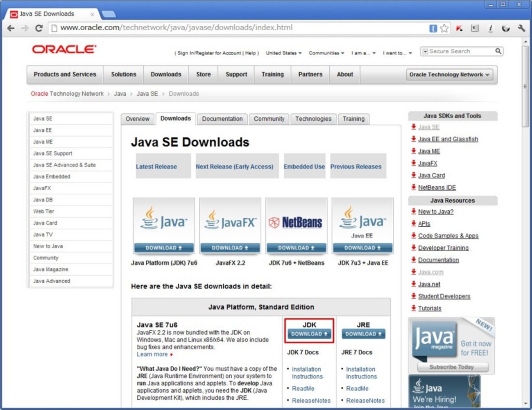Click the blue translate icon in address bar
The width and height of the screenshot is (532, 410).
433,28
